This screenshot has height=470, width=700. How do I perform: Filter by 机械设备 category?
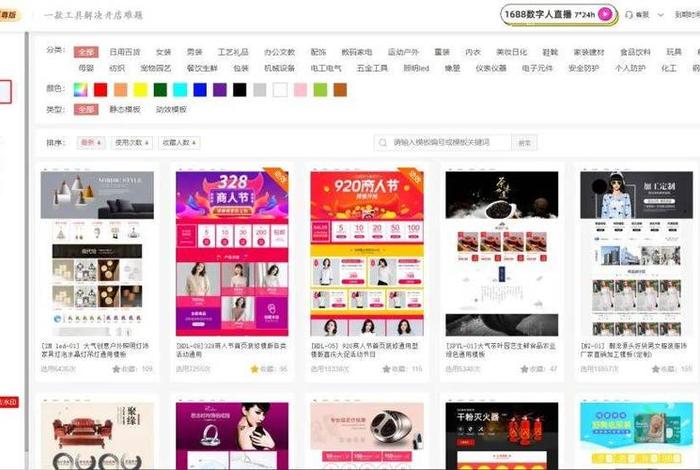[279, 68]
